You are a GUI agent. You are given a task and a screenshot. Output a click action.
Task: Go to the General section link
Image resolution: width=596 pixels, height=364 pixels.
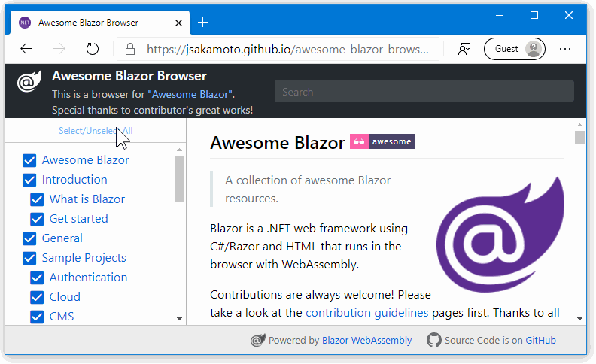pos(62,238)
